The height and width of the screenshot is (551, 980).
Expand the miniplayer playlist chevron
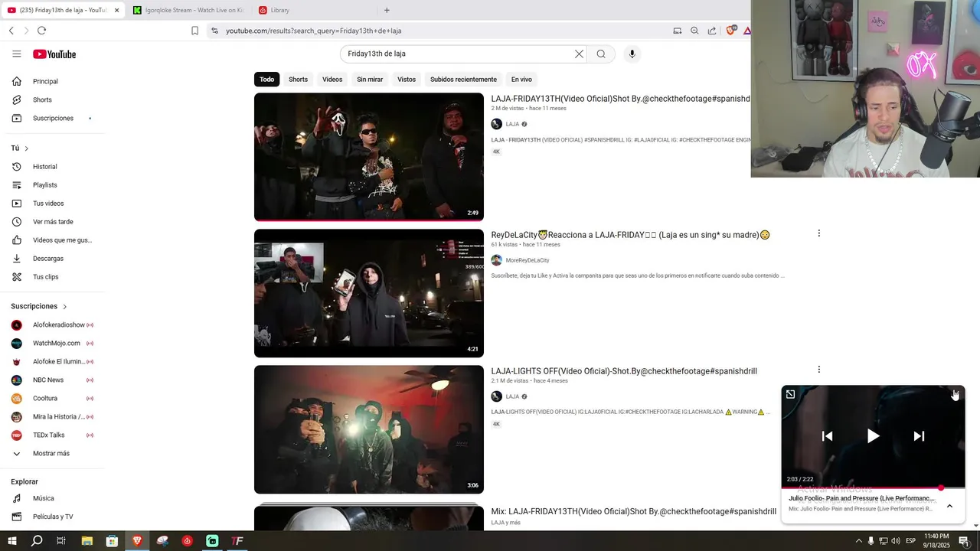click(x=949, y=506)
